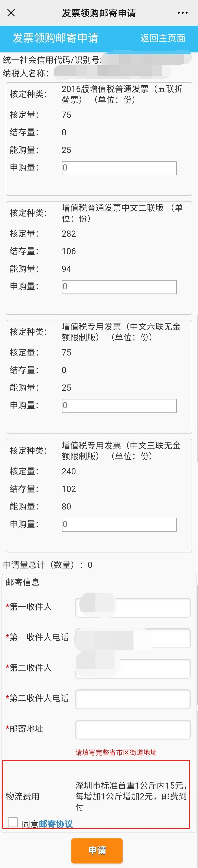The width and height of the screenshot is (198, 868).
Task: Focus 申购量 field for 中文二联版 invoice
Action: pyautogui.click(x=119, y=287)
